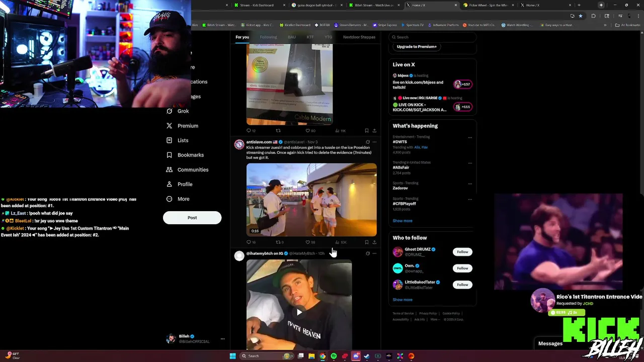
Task: Open bbjess live broadcast on X
Action: [x=432, y=82]
